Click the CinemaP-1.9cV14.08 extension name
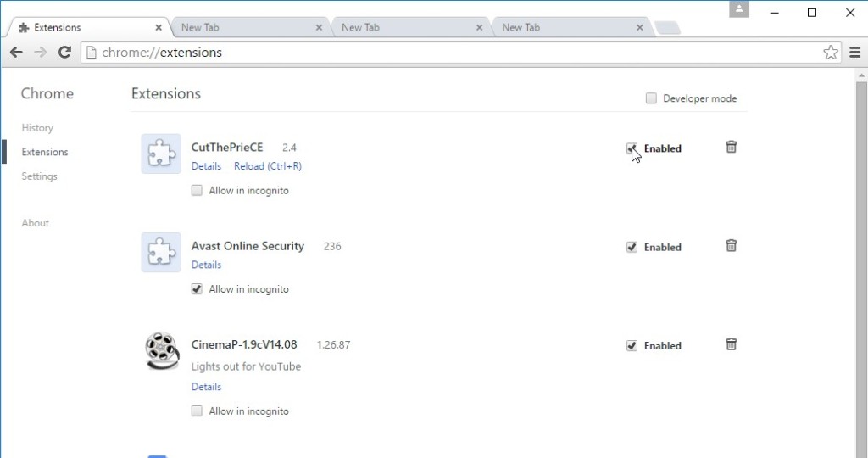This screenshot has width=868, height=458. point(244,344)
